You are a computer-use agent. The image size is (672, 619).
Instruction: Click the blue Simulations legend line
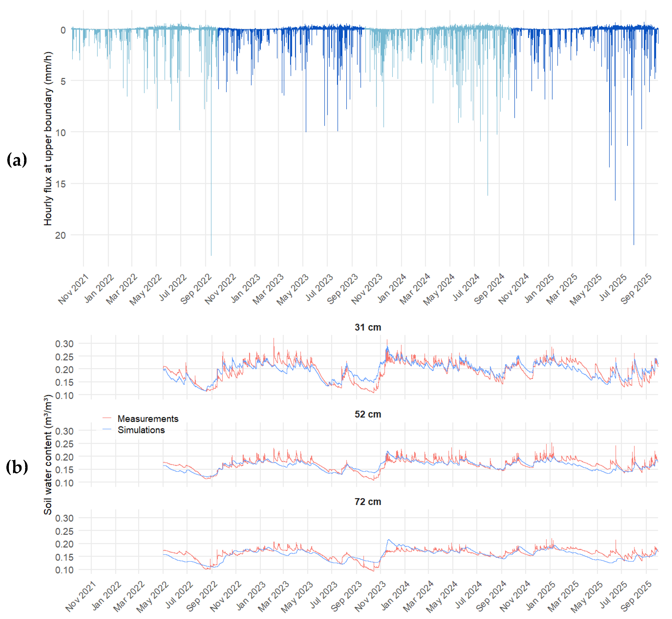[x=107, y=429]
